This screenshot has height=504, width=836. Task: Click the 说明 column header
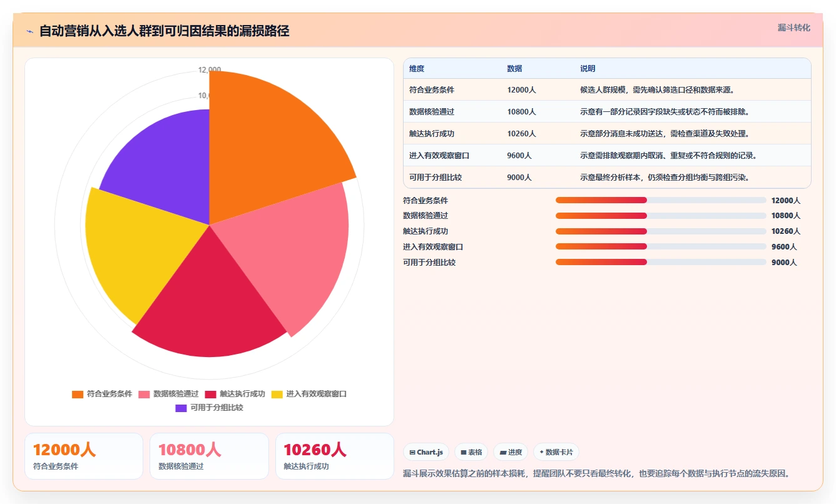588,69
